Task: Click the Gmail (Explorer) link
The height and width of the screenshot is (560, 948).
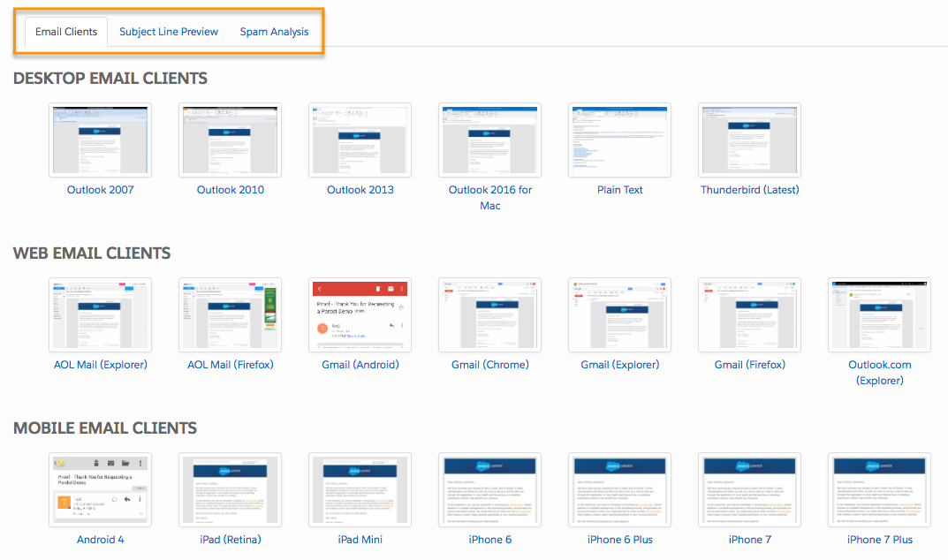Action: (619, 365)
